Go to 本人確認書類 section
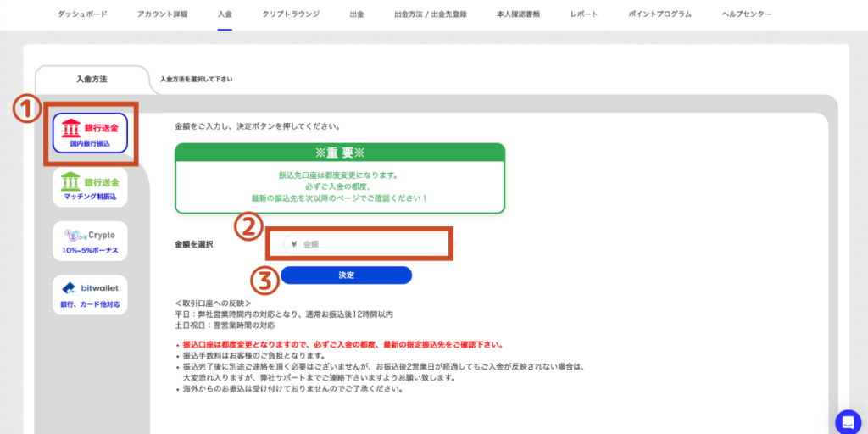 pos(518,14)
